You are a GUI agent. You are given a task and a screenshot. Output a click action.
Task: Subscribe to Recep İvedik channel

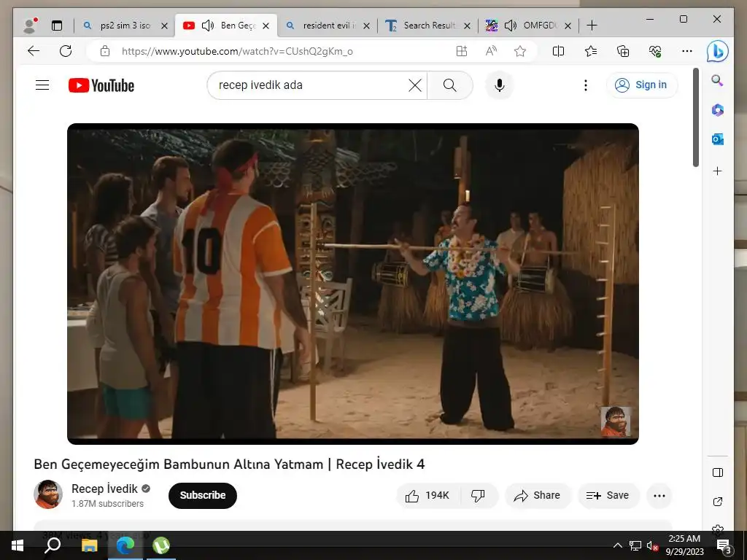tap(203, 495)
